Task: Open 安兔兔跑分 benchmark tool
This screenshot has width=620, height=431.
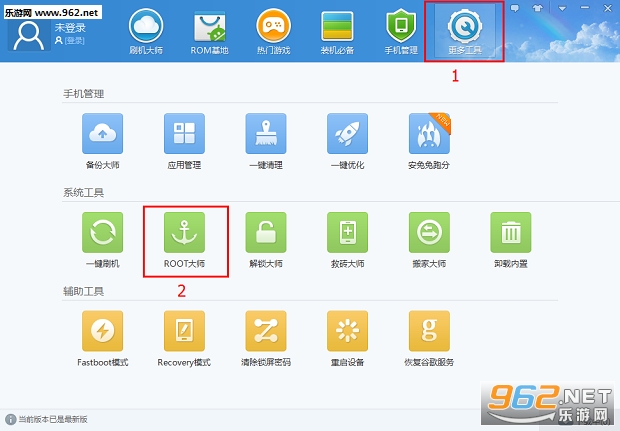Action: [x=429, y=133]
